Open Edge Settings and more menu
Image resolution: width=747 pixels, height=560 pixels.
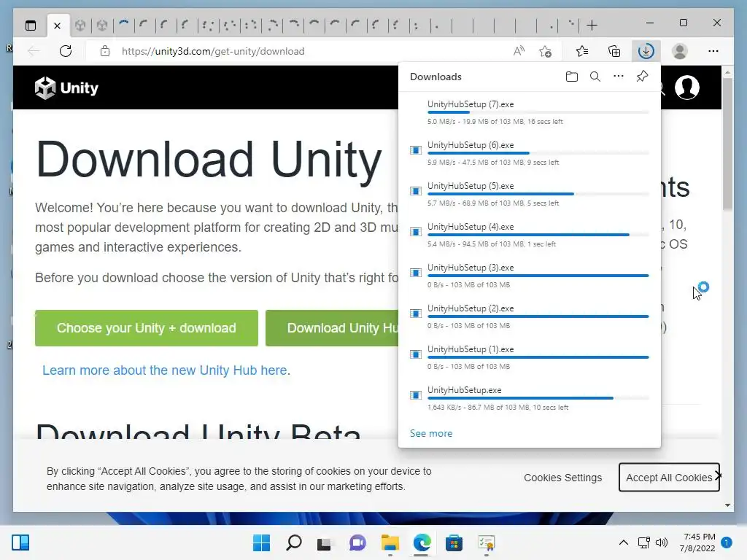click(x=713, y=51)
